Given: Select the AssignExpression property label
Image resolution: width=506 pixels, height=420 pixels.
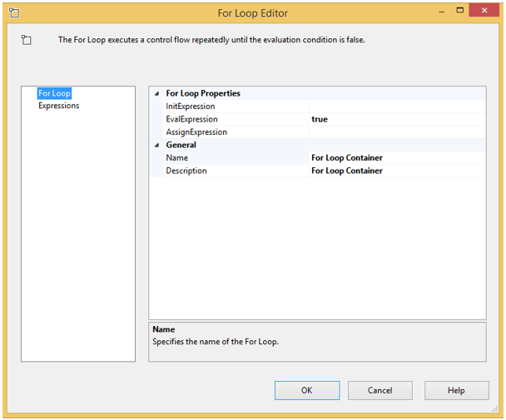Looking at the screenshot, I should [x=196, y=132].
